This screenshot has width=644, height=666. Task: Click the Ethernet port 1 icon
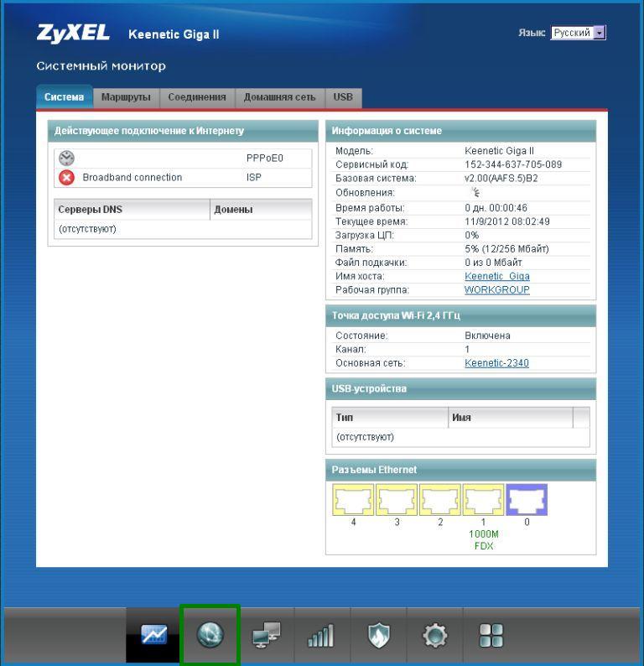(484, 500)
